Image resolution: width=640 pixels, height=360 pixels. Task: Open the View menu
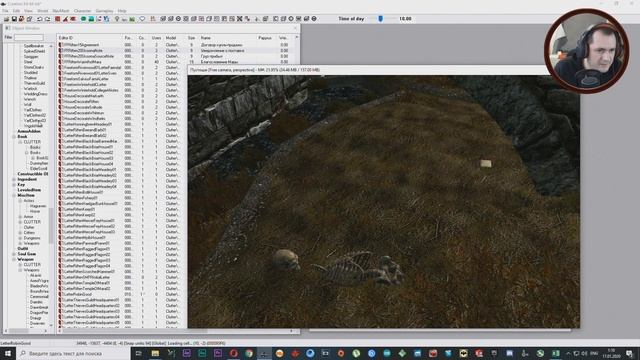coord(29,11)
